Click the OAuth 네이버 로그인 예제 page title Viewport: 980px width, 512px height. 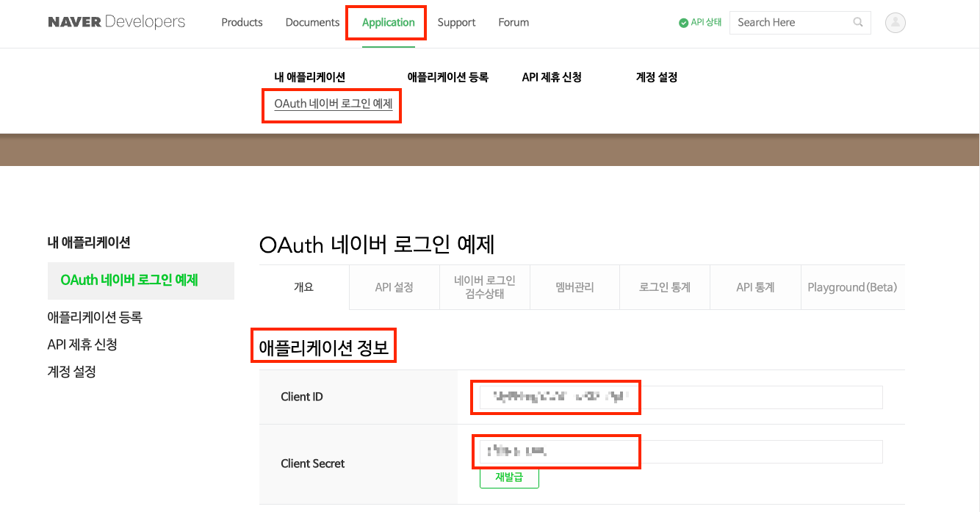(378, 245)
